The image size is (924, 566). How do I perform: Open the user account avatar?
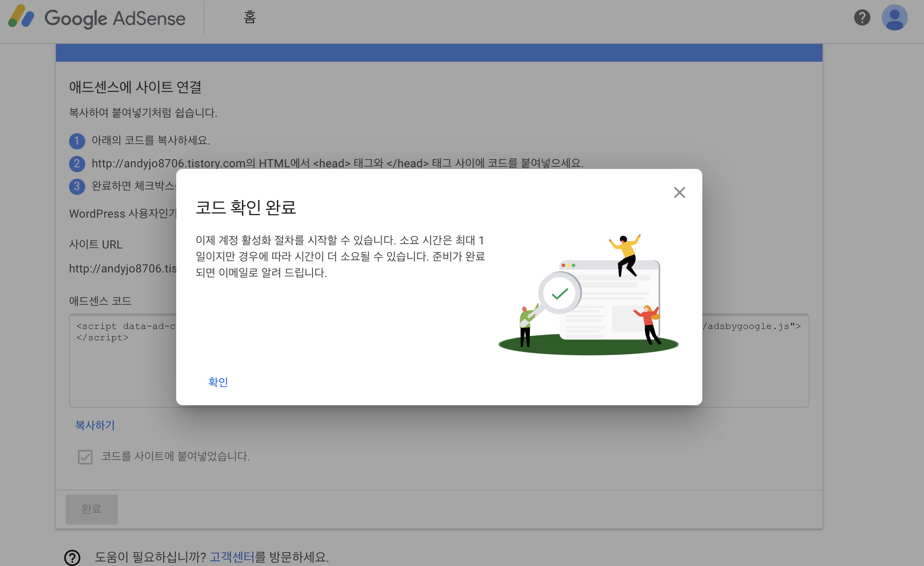click(894, 17)
